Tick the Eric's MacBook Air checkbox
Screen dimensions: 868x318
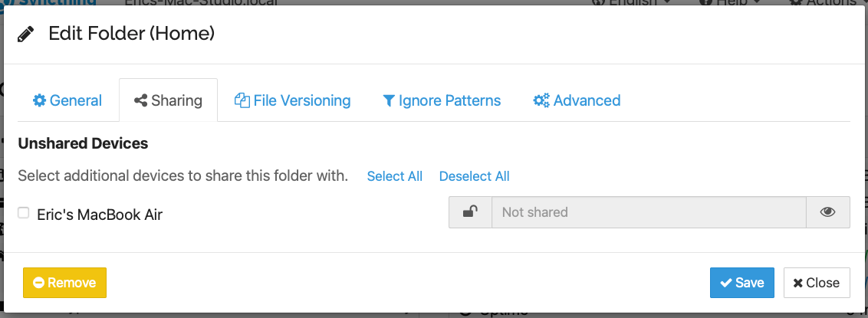[23, 213]
